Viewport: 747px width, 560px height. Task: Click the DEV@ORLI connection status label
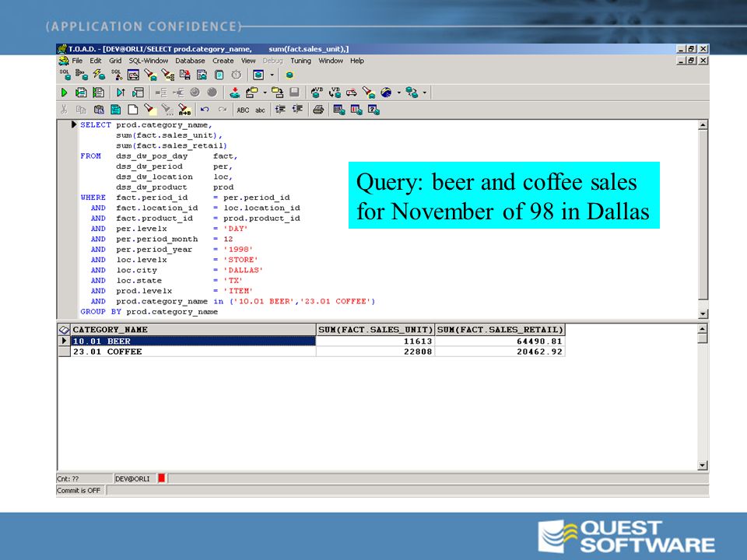132,478
